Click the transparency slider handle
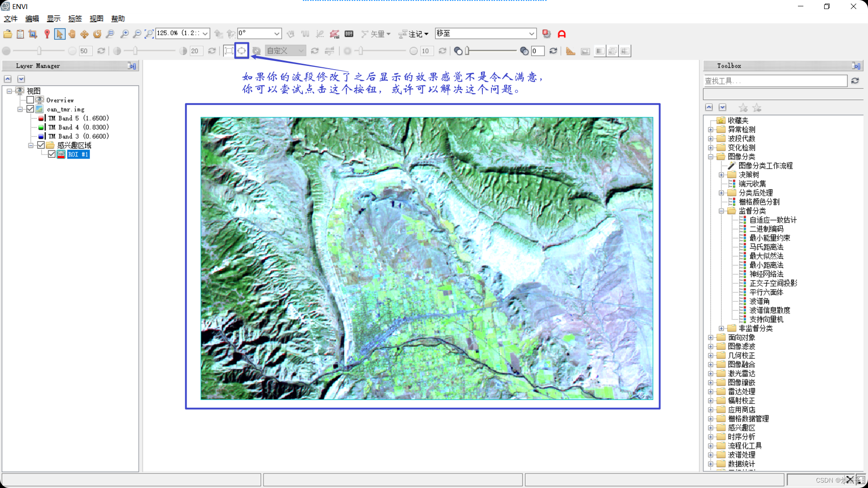 tap(467, 51)
